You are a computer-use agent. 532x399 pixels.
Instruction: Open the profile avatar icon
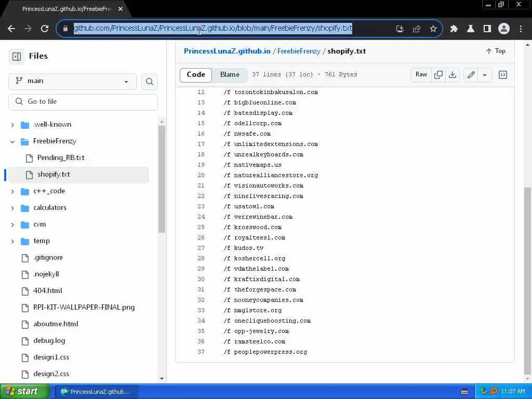504,29
